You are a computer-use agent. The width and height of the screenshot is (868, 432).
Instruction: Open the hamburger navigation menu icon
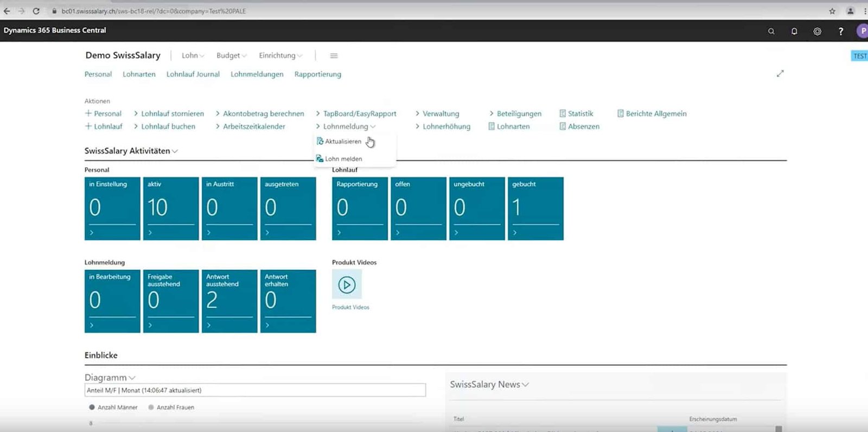point(334,55)
